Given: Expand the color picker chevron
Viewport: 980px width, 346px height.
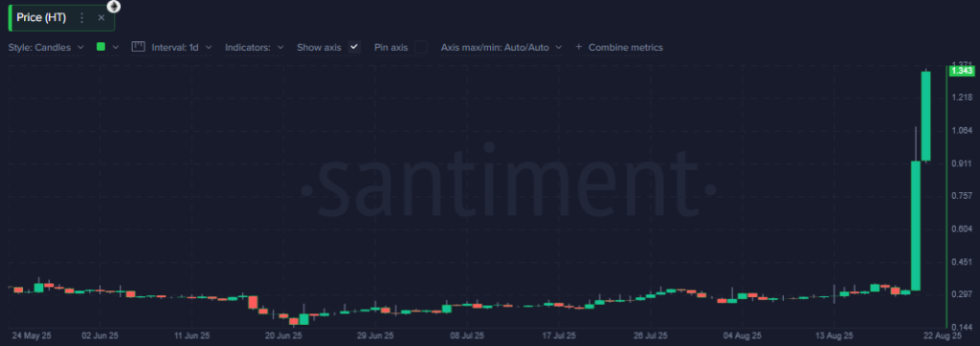Looking at the screenshot, I should click(115, 47).
